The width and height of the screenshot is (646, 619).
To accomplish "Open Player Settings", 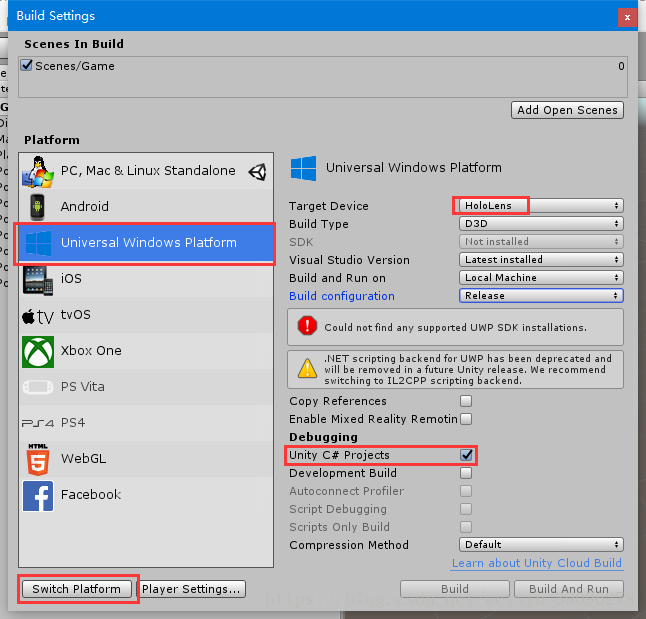I will click(x=191, y=589).
